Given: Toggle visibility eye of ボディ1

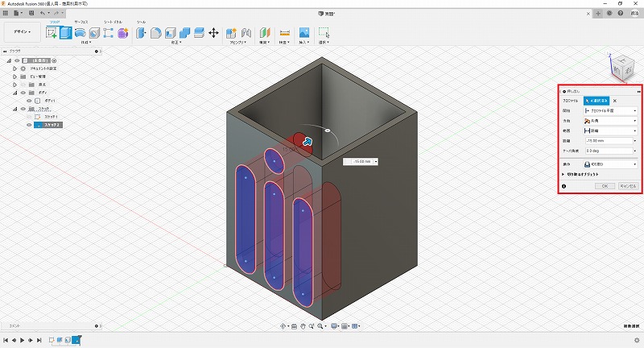Looking at the screenshot, I should tap(30, 101).
